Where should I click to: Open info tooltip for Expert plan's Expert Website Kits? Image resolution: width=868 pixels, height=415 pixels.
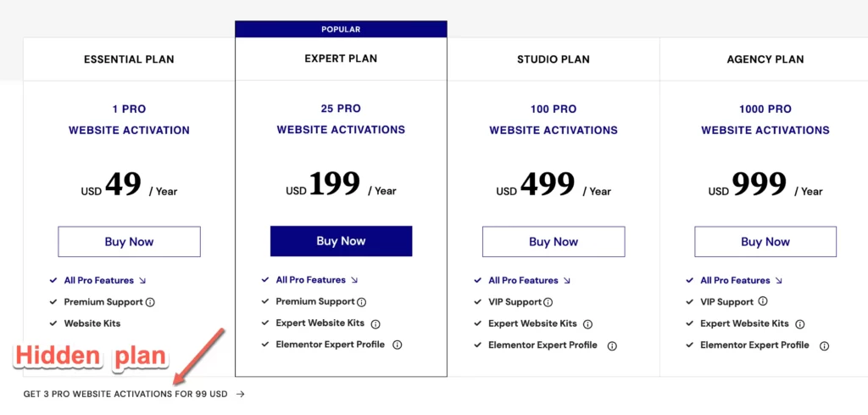click(x=376, y=324)
